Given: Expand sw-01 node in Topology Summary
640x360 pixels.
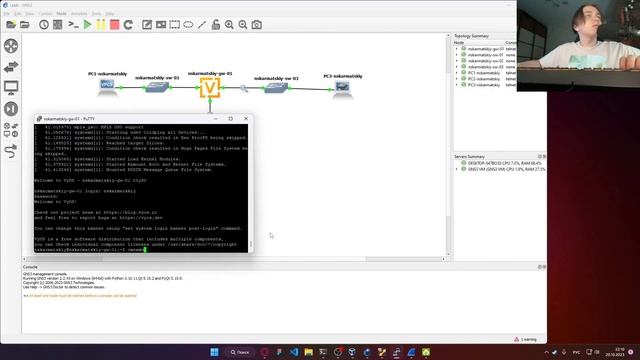Looking at the screenshot, I should coord(457,55).
